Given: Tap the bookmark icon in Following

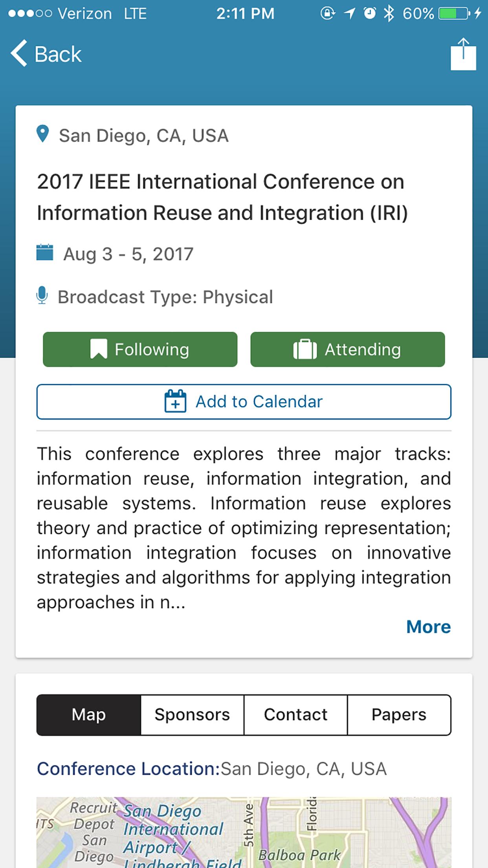Looking at the screenshot, I should tap(99, 349).
